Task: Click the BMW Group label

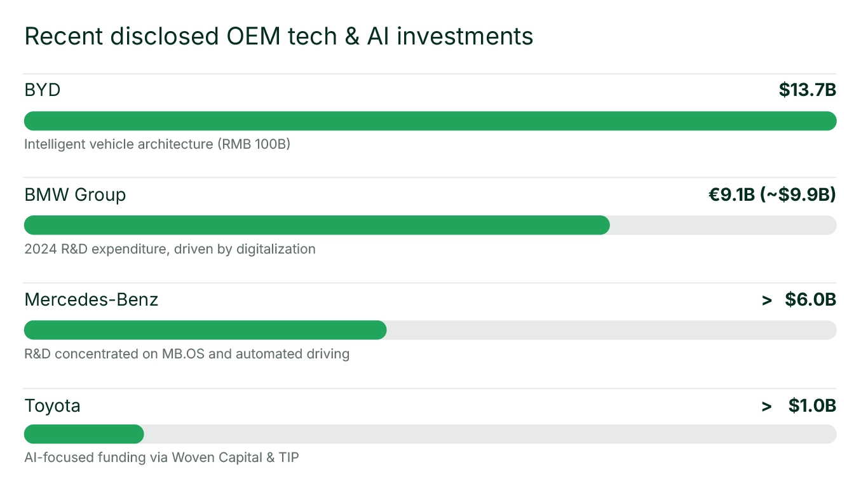Action: pos(75,194)
